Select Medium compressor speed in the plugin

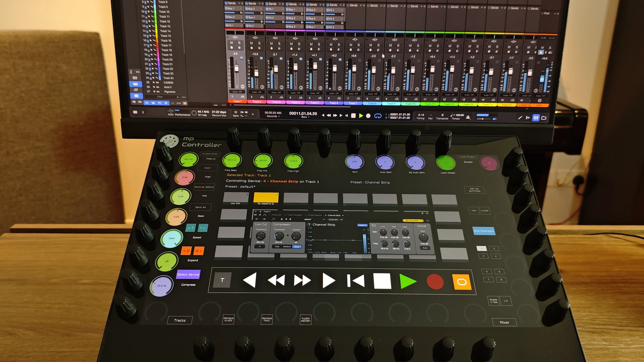287,247
